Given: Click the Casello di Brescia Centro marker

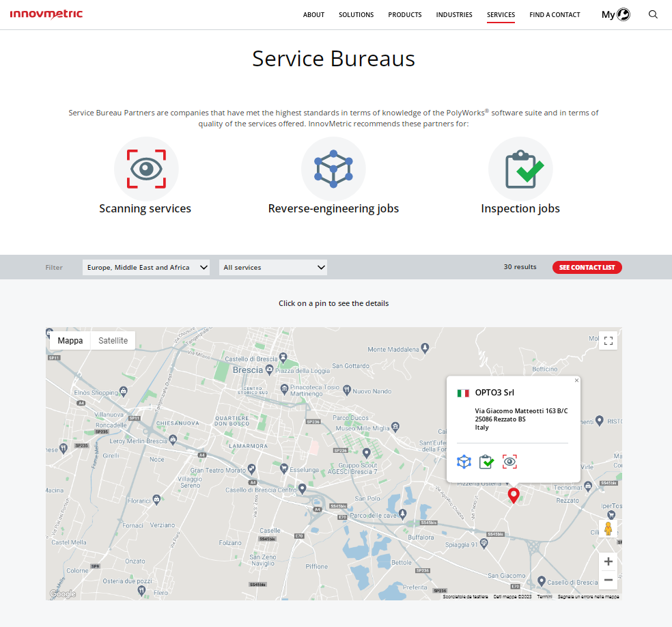Looking at the screenshot, I should click(x=302, y=488).
